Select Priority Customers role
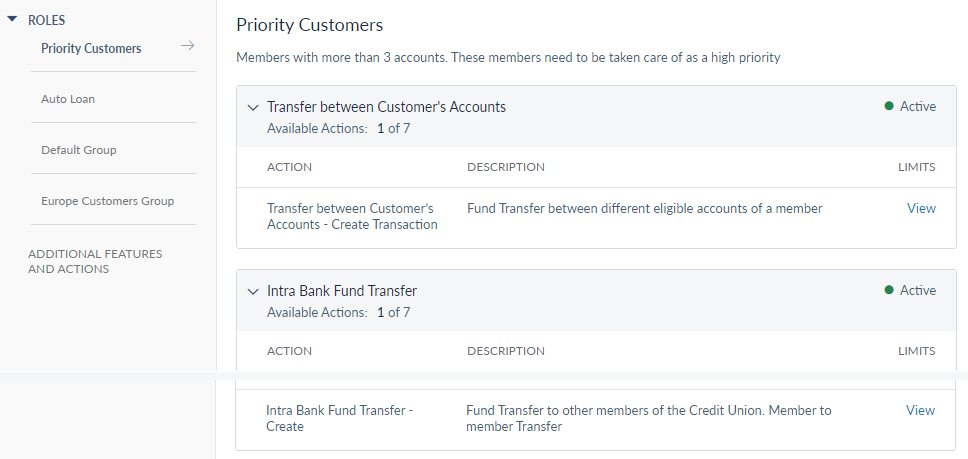968x459 pixels. click(91, 48)
